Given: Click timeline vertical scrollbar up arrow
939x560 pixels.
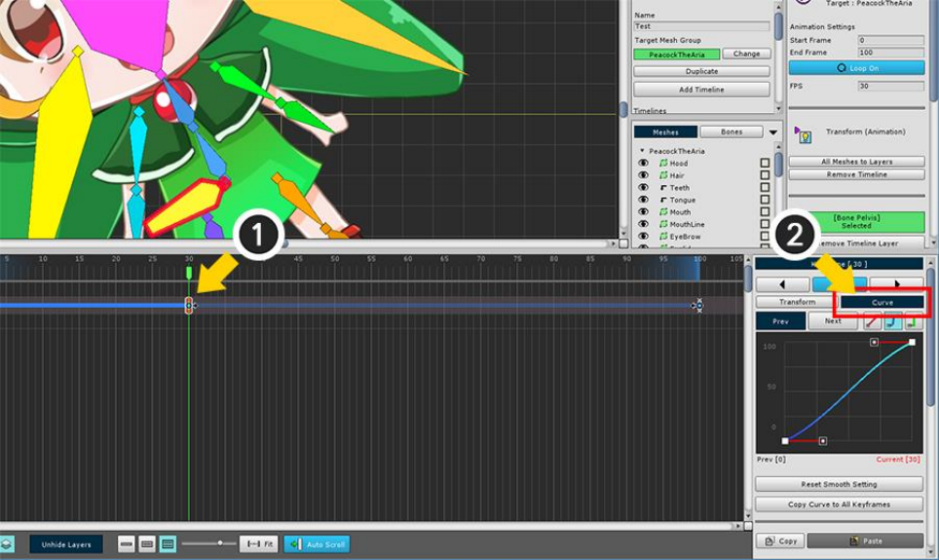Looking at the screenshot, I should [x=748, y=260].
